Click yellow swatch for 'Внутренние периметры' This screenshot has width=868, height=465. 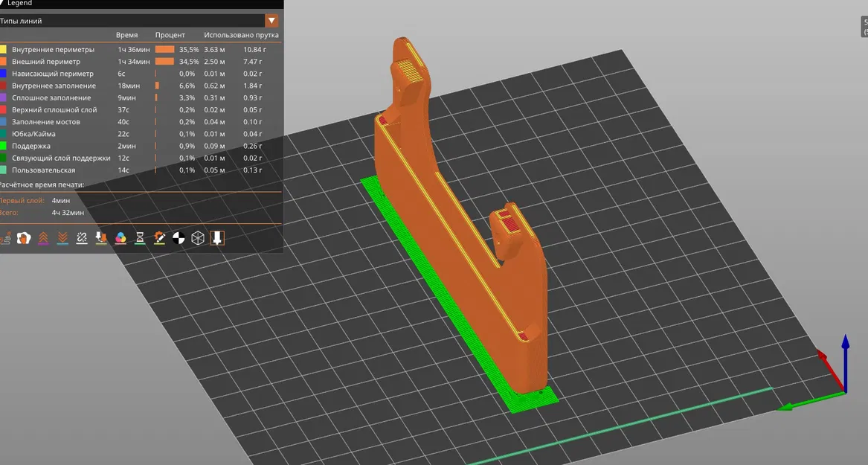[3, 49]
